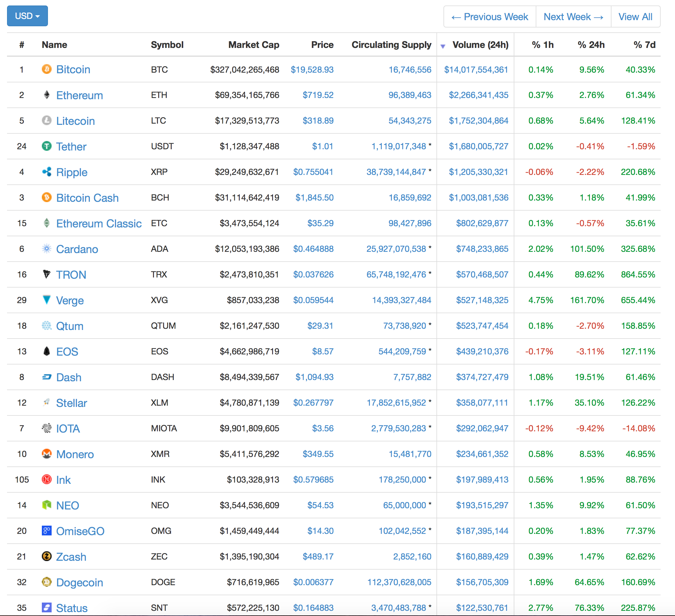Click the View All button
This screenshot has width=675, height=616.
tap(636, 17)
